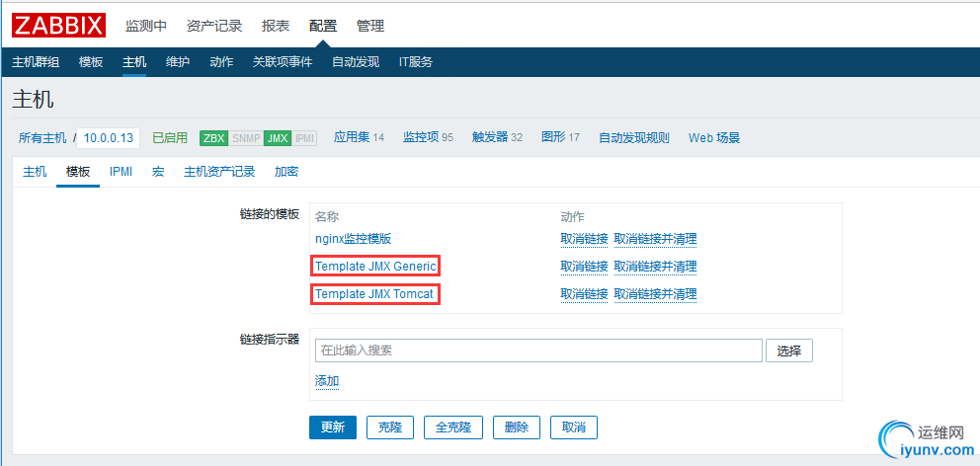Click the IPMI availability badge
The height and width of the screenshot is (466, 980).
coord(304,138)
